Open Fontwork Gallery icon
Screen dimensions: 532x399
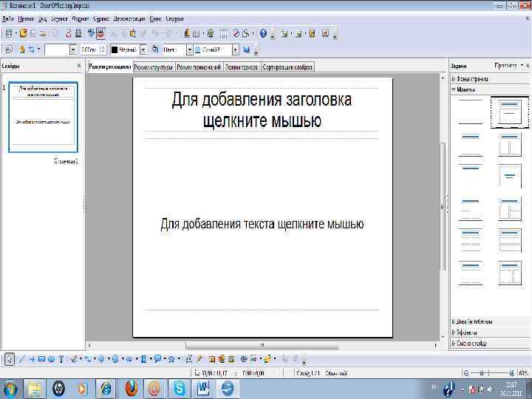[211, 359]
